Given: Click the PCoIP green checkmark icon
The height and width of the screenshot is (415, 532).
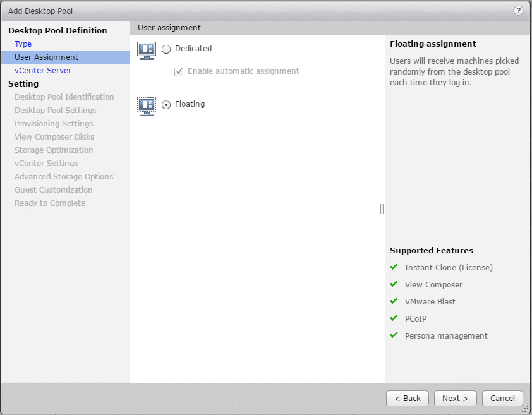Looking at the screenshot, I should click(394, 318).
